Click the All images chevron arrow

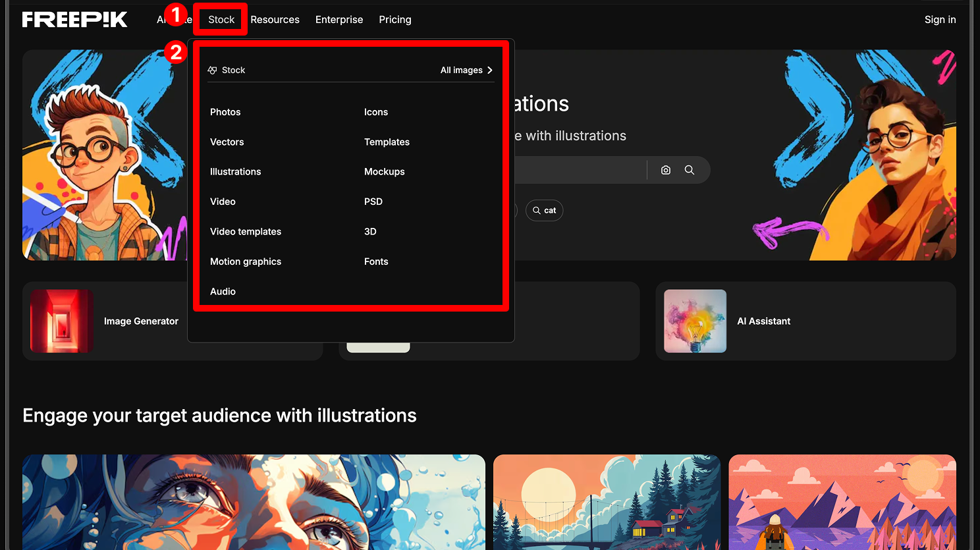[x=490, y=70]
